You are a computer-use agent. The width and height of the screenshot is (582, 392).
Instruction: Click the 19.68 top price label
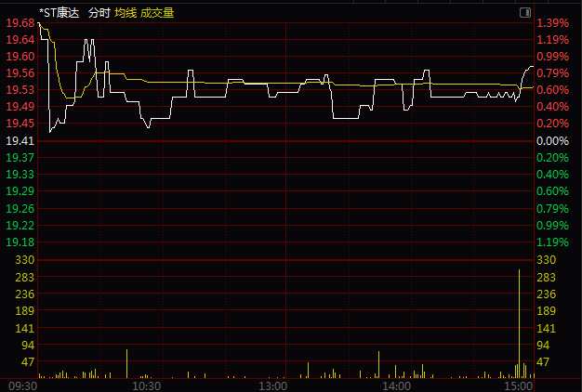coord(20,23)
